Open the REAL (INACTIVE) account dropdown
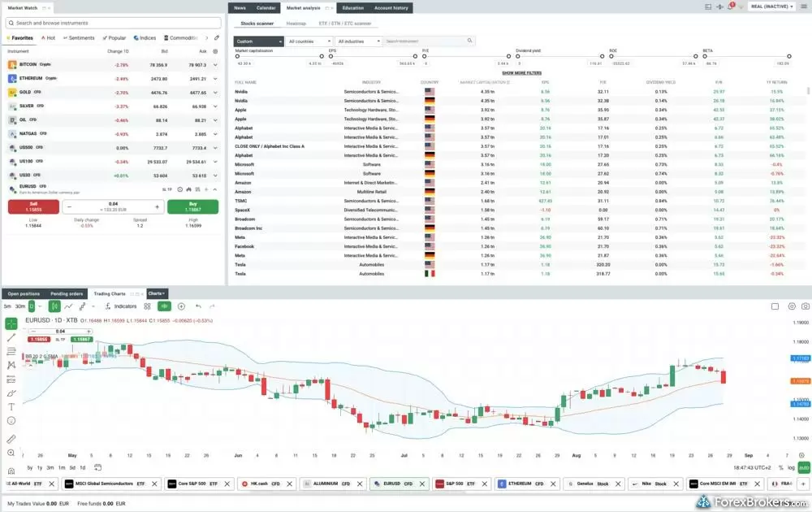Viewport: 812px width, 512px height. click(771, 7)
